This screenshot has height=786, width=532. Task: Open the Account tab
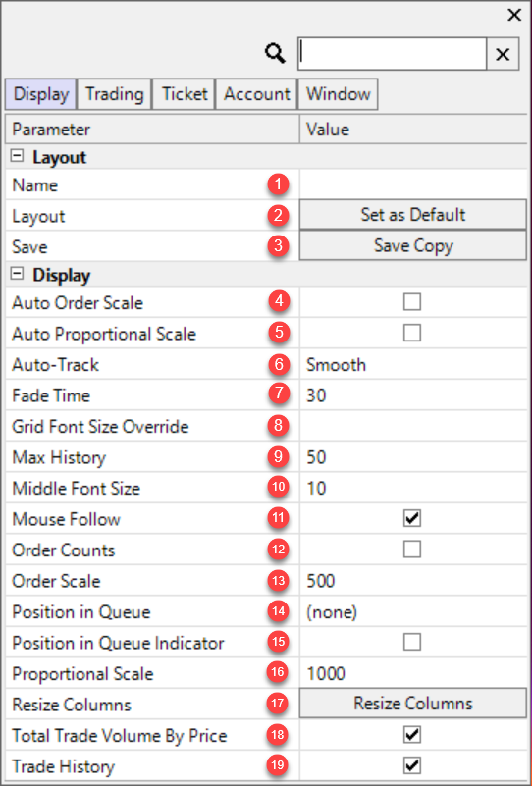pyautogui.click(x=257, y=94)
